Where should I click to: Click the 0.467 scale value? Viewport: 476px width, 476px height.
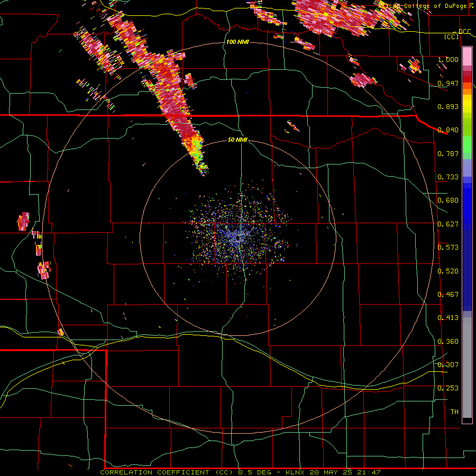(x=448, y=295)
